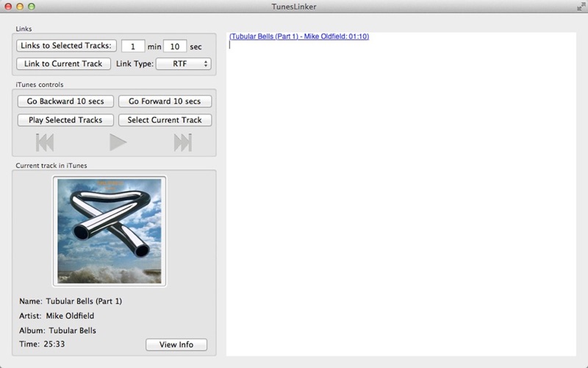Start playback with the play icon
This screenshot has width=588, height=368.
[x=118, y=142]
